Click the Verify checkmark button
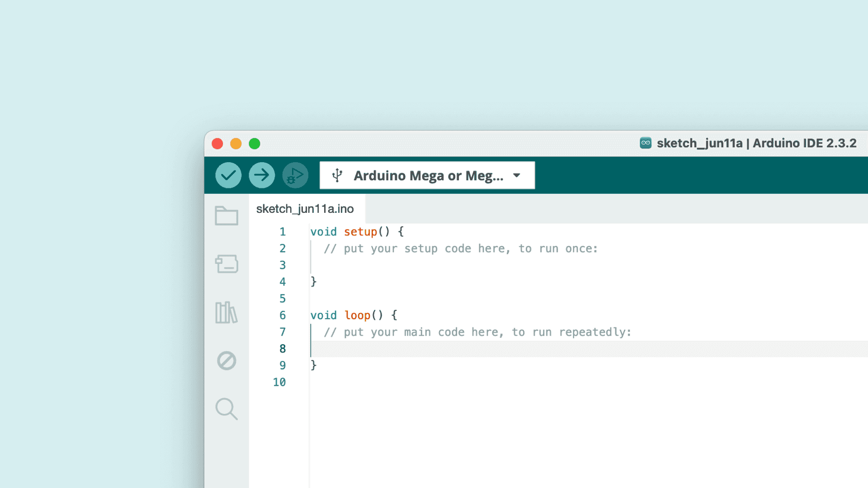This screenshot has height=488, width=868. click(228, 175)
